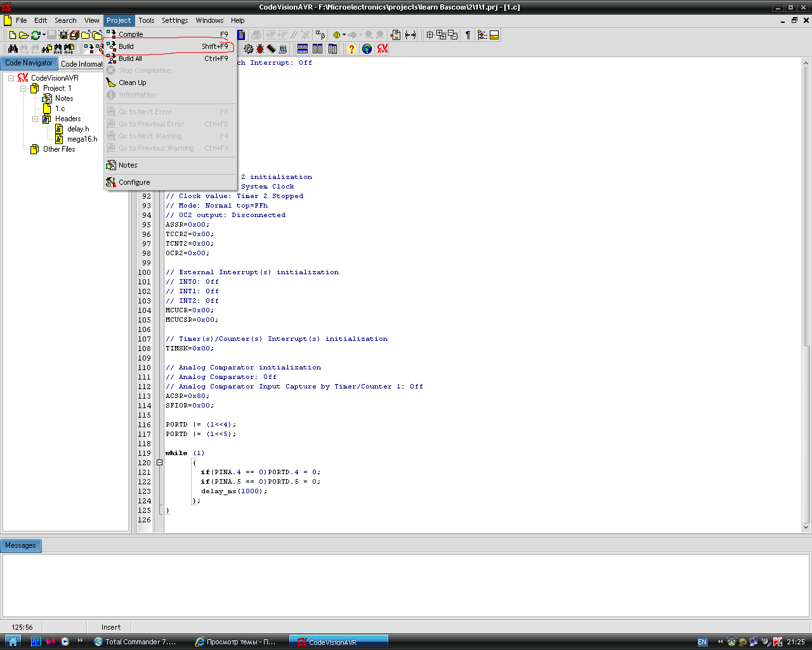This screenshot has height=650, width=812.
Task: Open the globe web icon in toolbar
Action: [367, 49]
